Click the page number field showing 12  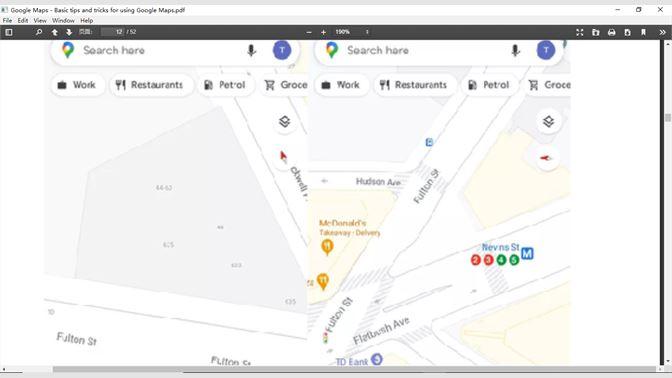(113, 32)
